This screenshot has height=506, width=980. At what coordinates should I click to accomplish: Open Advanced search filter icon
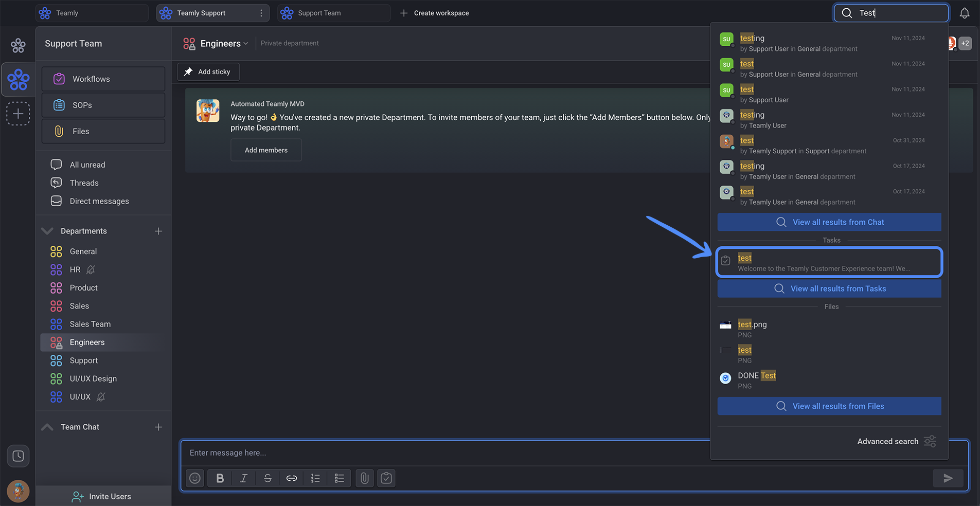930,441
